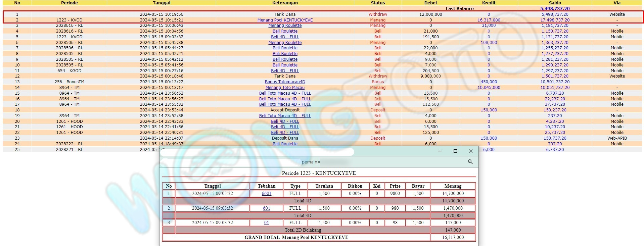Open Menang Roulette link in row 6
This screenshot has height=246, width=644.
click(285, 43)
